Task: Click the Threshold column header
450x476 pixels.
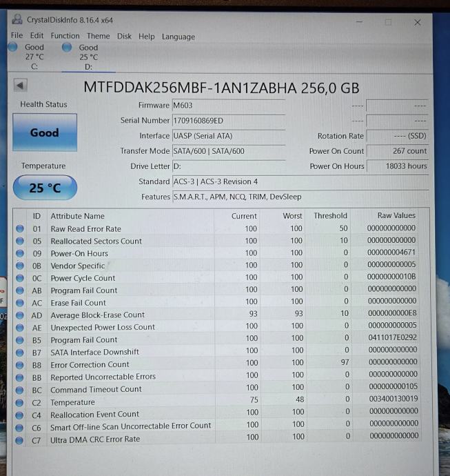Action: pyautogui.click(x=330, y=215)
